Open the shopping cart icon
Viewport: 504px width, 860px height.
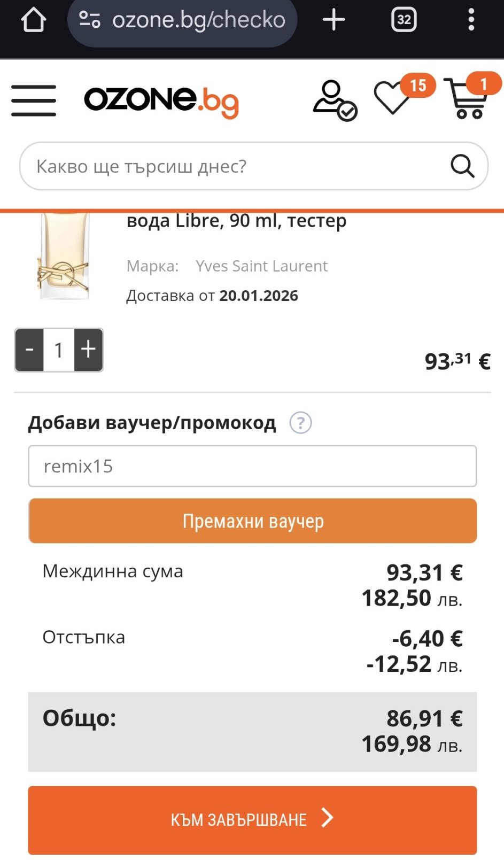pyautogui.click(x=468, y=99)
